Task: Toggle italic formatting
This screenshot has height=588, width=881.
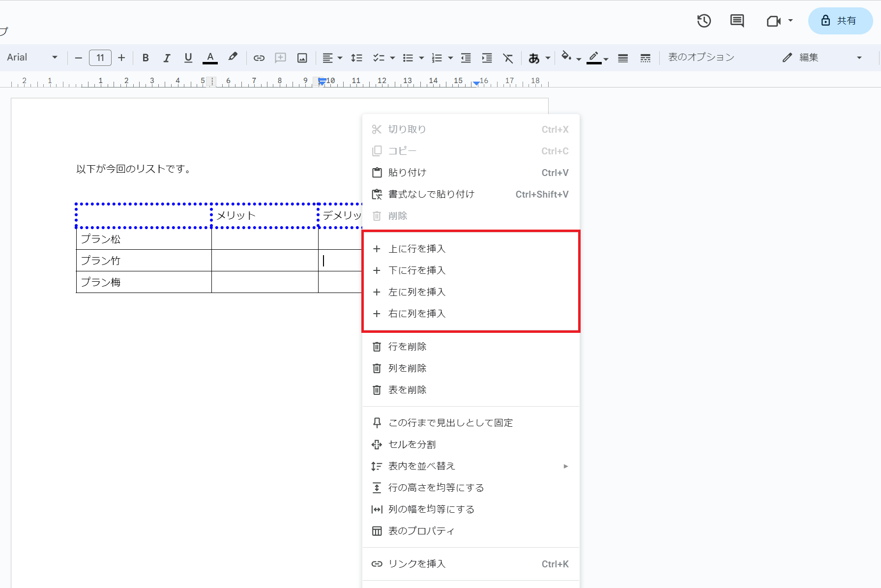Action: 167,58
